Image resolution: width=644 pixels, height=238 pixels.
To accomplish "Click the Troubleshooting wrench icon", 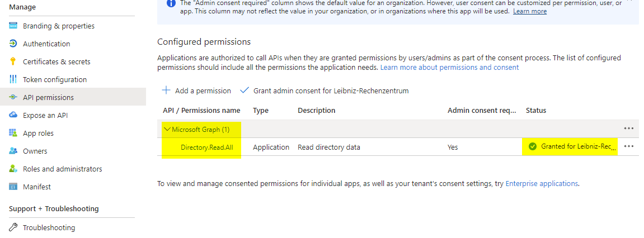I will (13, 228).
